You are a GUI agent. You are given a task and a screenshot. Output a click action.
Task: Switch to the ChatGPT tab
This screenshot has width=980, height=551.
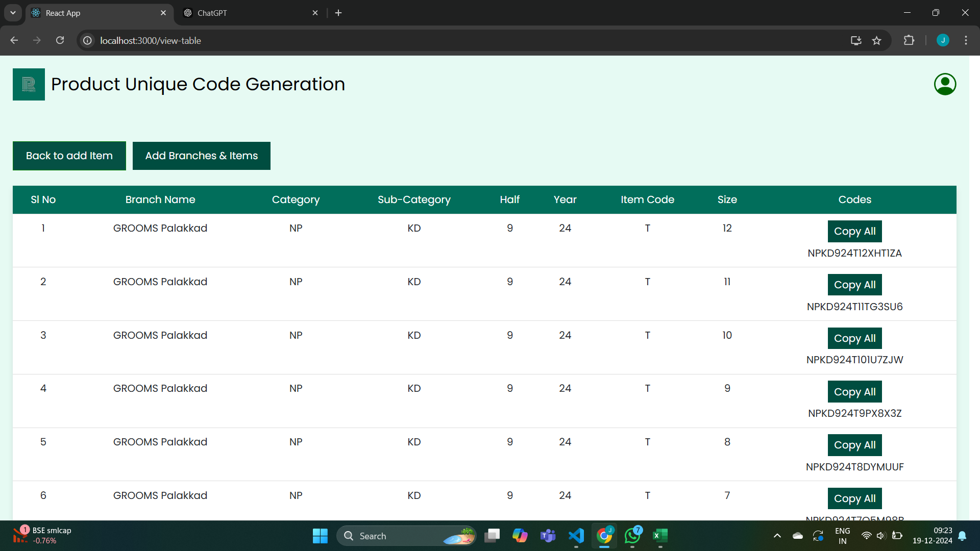point(251,13)
